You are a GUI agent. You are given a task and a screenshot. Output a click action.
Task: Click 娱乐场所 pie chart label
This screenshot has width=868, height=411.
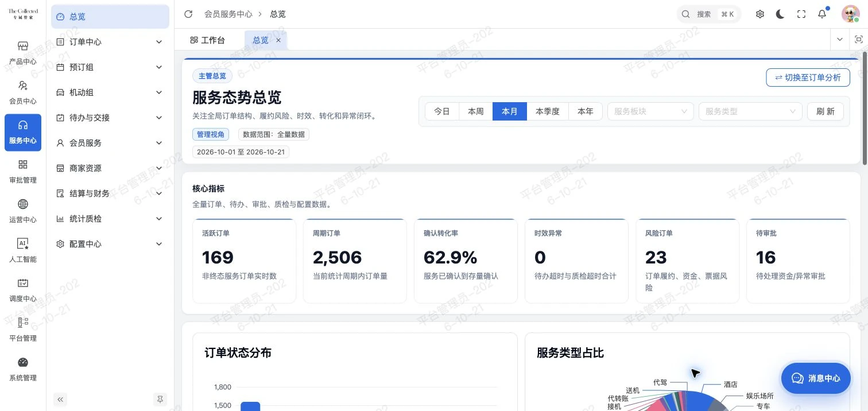[760, 396]
